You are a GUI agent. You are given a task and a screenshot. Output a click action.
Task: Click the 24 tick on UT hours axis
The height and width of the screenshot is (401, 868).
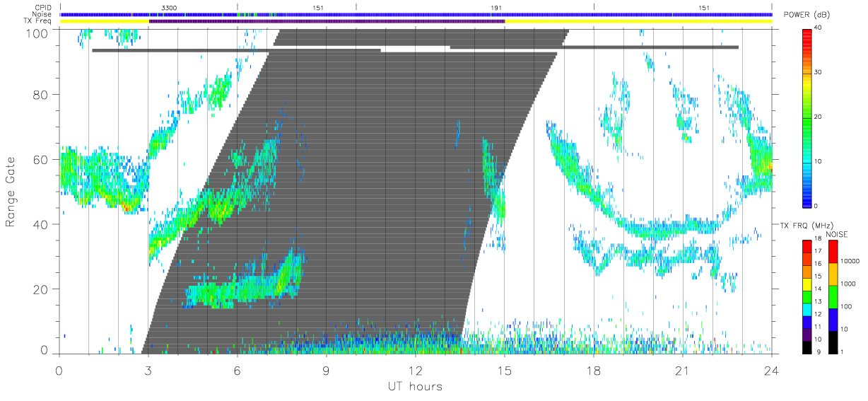point(771,370)
